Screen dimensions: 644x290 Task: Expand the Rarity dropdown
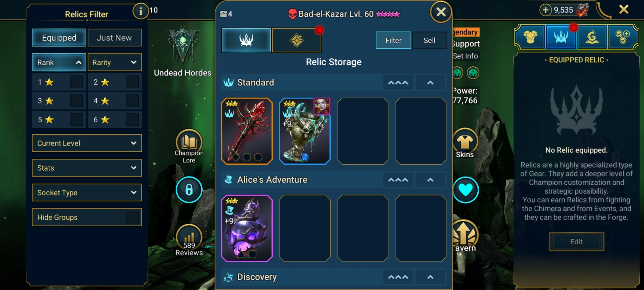click(x=115, y=62)
